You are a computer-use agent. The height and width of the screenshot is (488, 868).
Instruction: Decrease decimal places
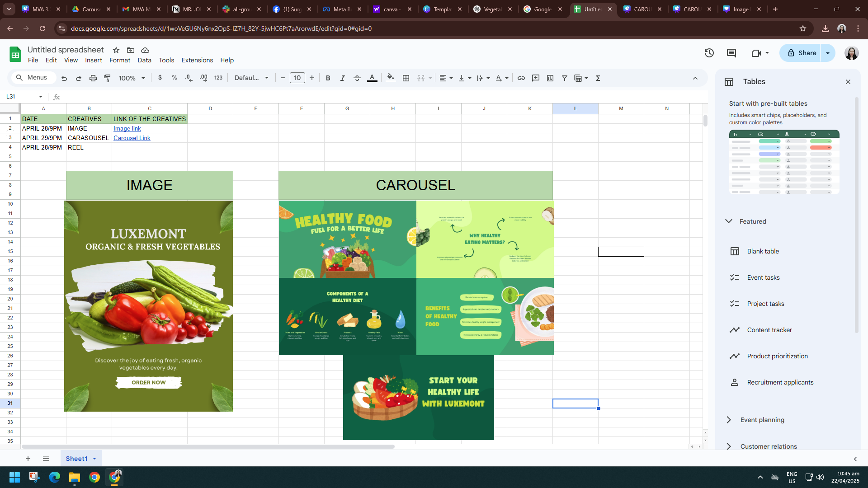click(189, 78)
